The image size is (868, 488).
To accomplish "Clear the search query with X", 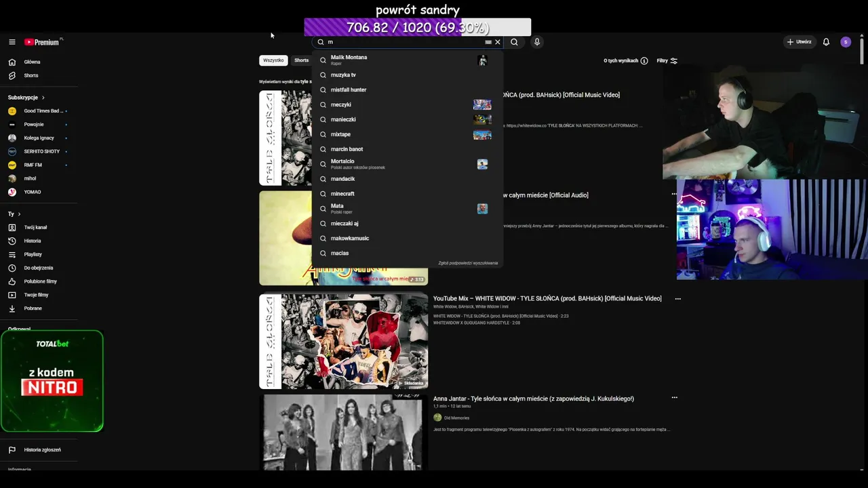I will coord(498,42).
